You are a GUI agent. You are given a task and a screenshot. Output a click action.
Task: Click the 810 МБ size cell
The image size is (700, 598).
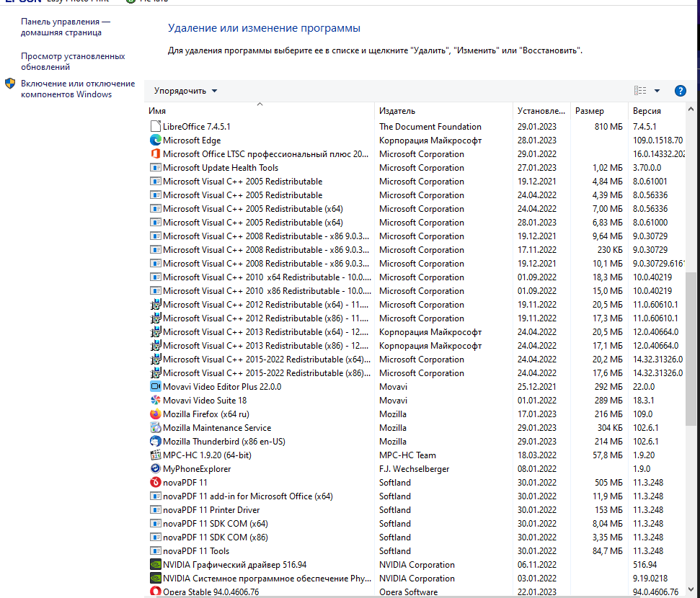tap(608, 126)
